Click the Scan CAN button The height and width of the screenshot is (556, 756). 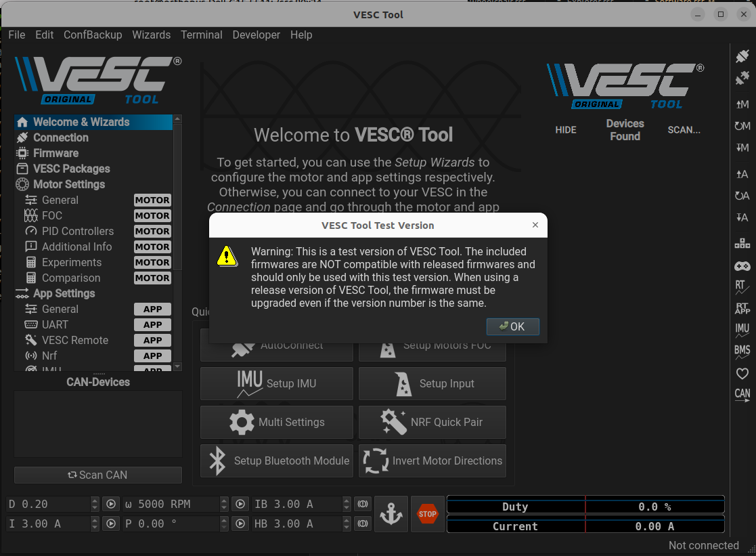point(97,475)
